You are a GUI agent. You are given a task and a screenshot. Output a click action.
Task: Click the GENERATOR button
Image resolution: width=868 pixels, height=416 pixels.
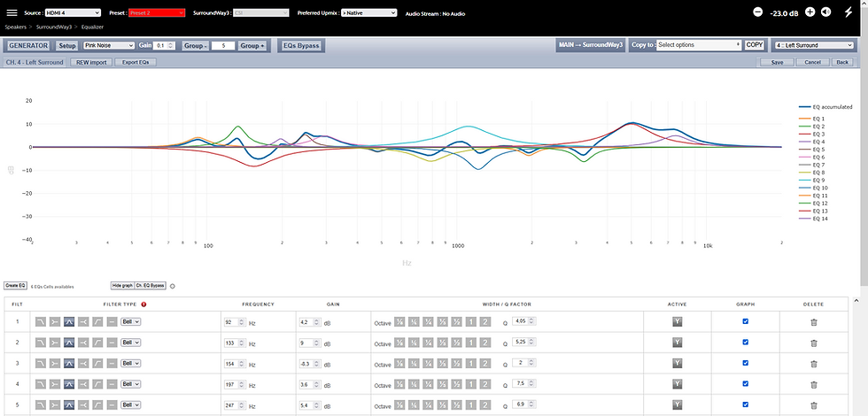click(x=28, y=45)
